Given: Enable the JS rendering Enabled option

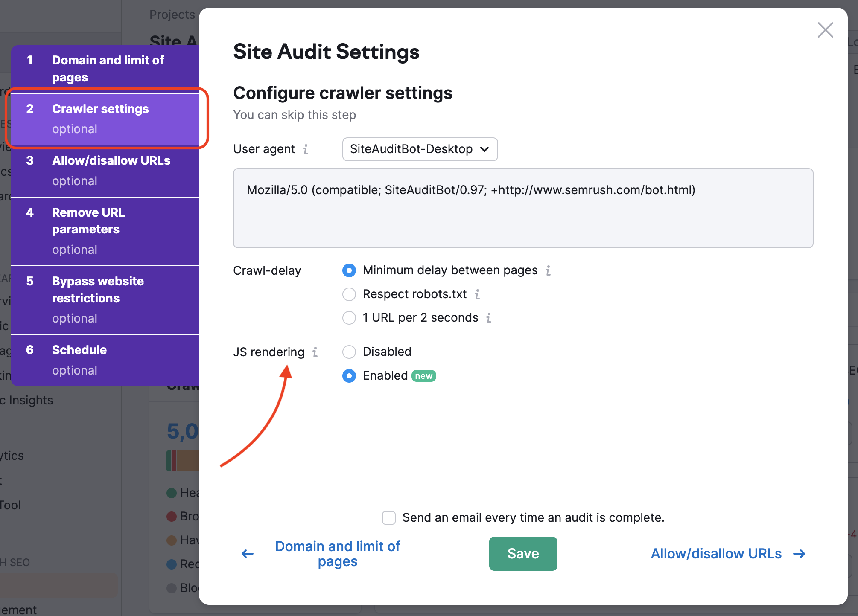Looking at the screenshot, I should click(x=349, y=375).
